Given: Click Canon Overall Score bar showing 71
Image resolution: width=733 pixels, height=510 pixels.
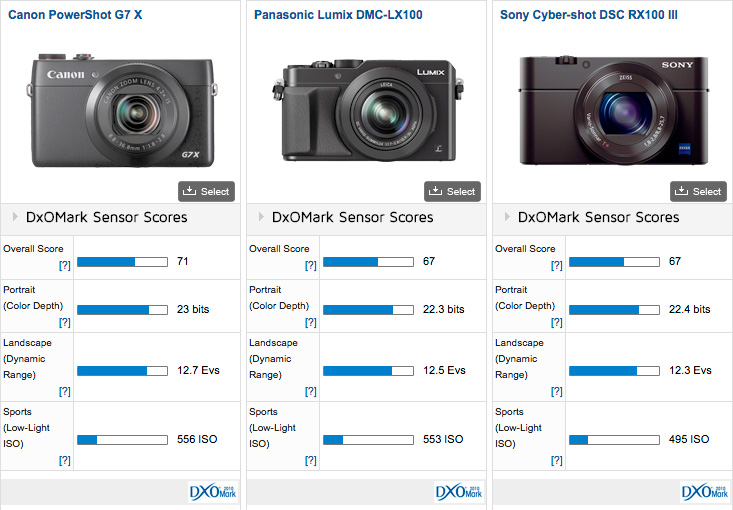Looking at the screenshot, I should click(122, 262).
